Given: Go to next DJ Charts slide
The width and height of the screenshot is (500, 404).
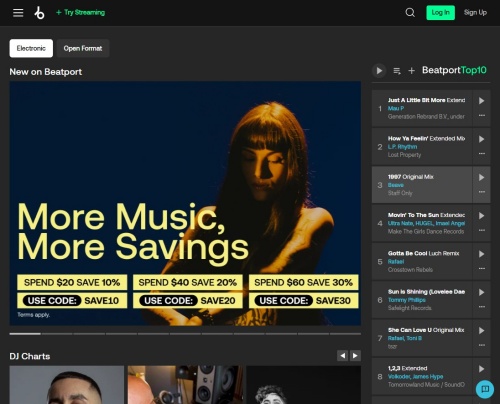Looking at the screenshot, I should 355,356.
